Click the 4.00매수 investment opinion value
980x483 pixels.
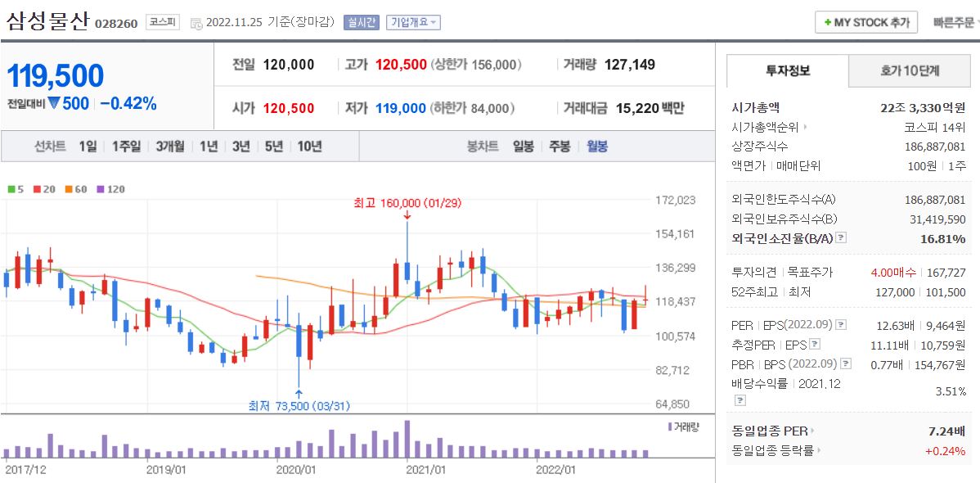click(x=893, y=273)
